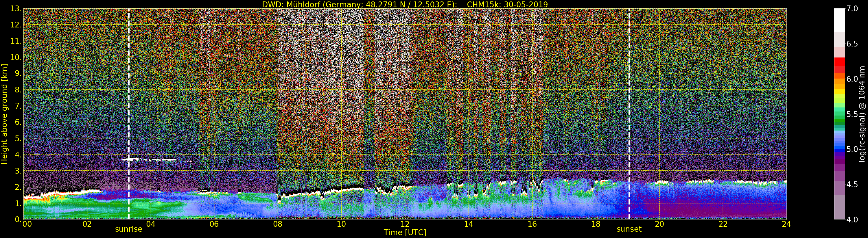This screenshot has height=238, width=868.
Task: Click the colorbar tick value "7.0"
Action: click(852, 9)
